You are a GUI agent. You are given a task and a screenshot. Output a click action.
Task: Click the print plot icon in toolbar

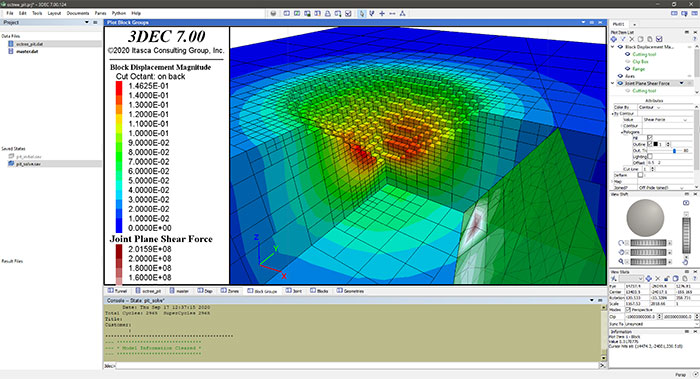pyautogui.click(x=328, y=13)
